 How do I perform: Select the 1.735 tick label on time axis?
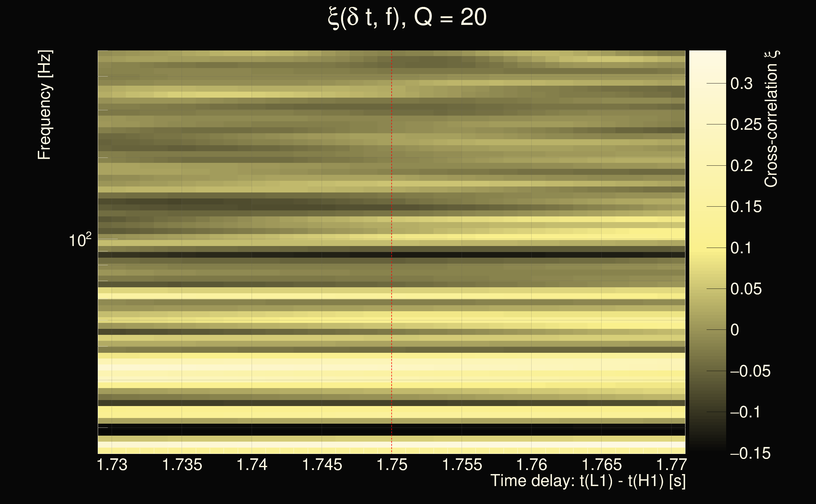182,465
